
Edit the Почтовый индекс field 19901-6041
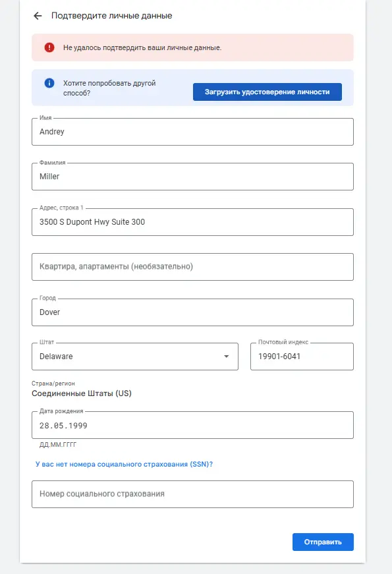click(302, 357)
